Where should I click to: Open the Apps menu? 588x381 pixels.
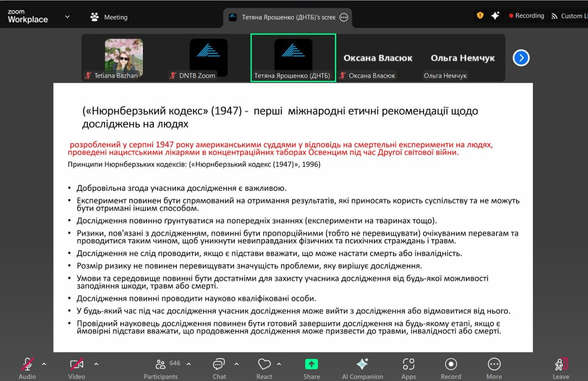click(x=408, y=369)
